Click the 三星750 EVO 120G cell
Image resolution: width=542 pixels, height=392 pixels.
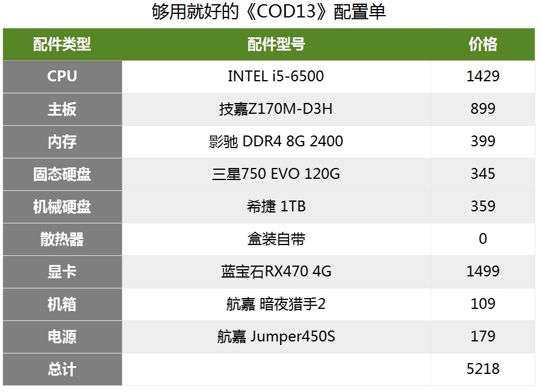tap(276, 174)
